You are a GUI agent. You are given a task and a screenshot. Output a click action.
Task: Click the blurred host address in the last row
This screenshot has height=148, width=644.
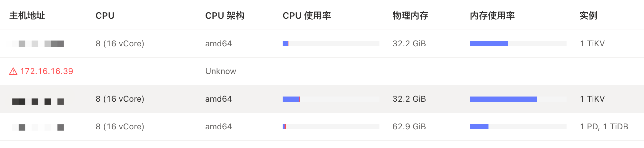38,127
